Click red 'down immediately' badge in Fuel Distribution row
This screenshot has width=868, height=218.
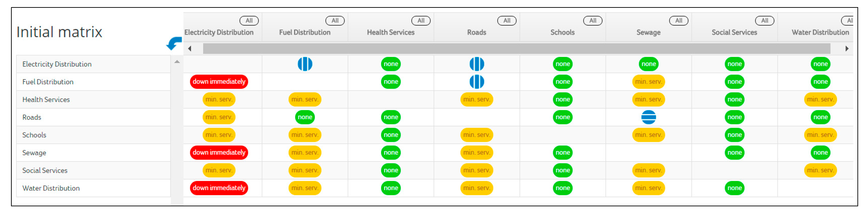click(x=219, y=81)
